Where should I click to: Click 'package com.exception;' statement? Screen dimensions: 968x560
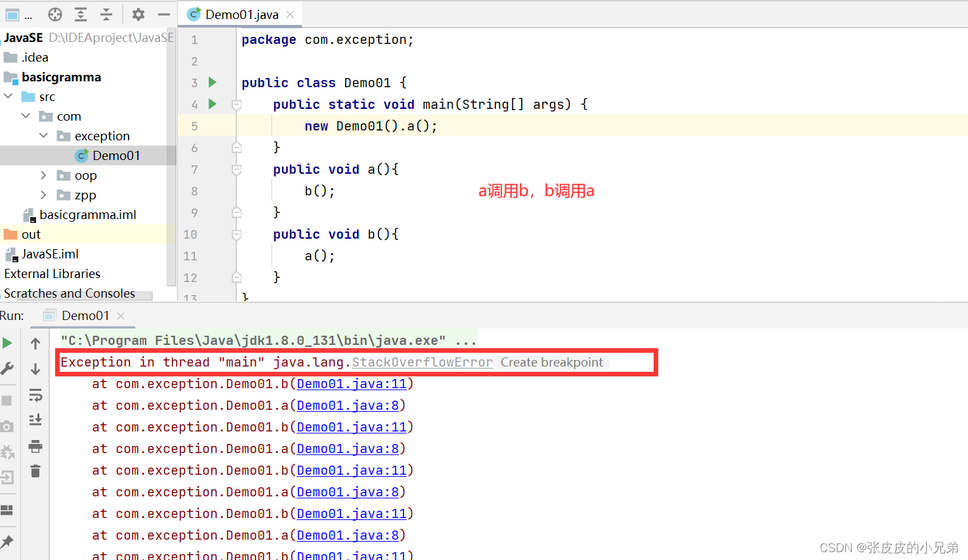[327, 39]
